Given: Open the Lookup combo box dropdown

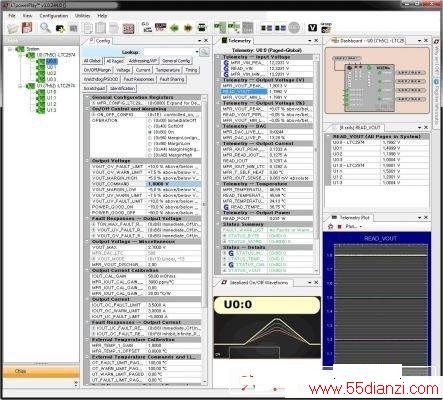Looking at the screenshot, I should 197,52.
